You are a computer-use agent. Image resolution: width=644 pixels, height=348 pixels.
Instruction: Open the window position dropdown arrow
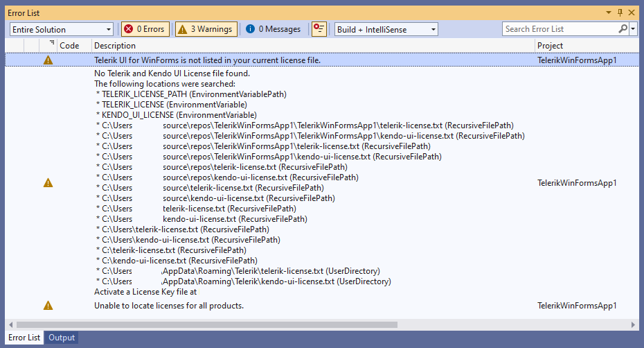click(608, 12)
